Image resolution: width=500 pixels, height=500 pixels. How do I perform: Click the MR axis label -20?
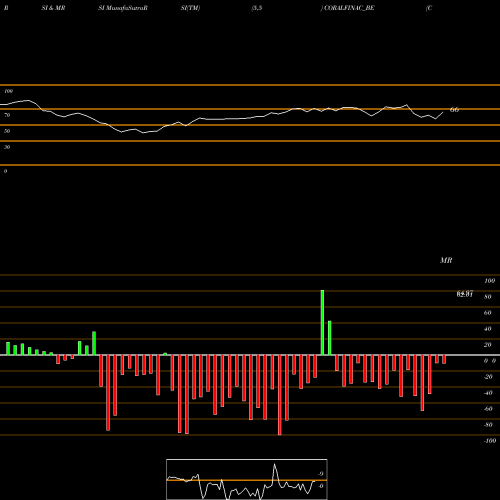[488, 377]
